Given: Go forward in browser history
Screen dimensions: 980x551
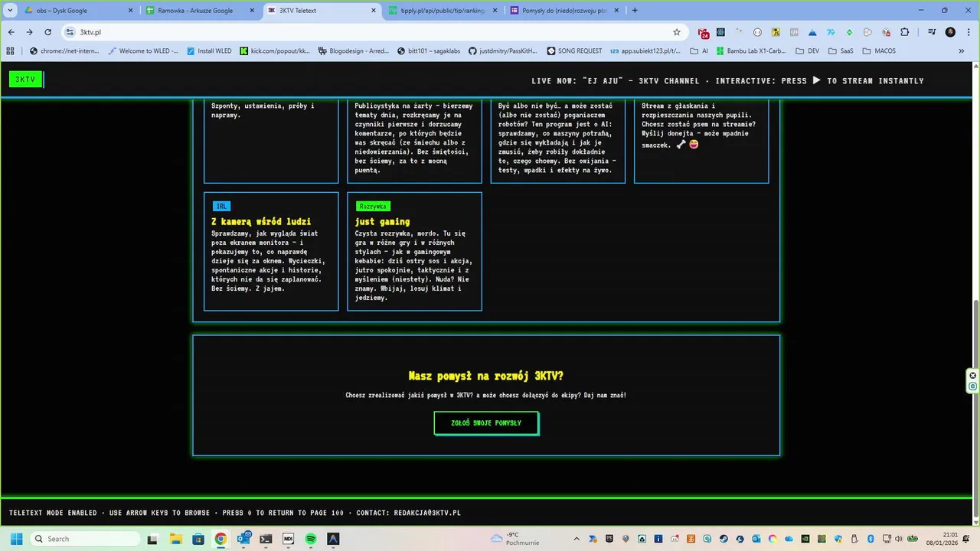Looking at the screenshot, I should (x=29, y=32).
